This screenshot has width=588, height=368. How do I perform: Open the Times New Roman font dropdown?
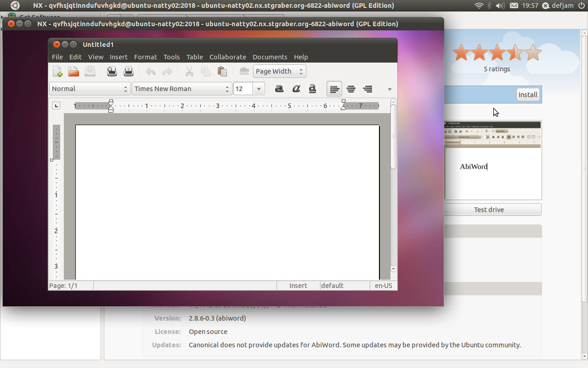coord(182,89)
